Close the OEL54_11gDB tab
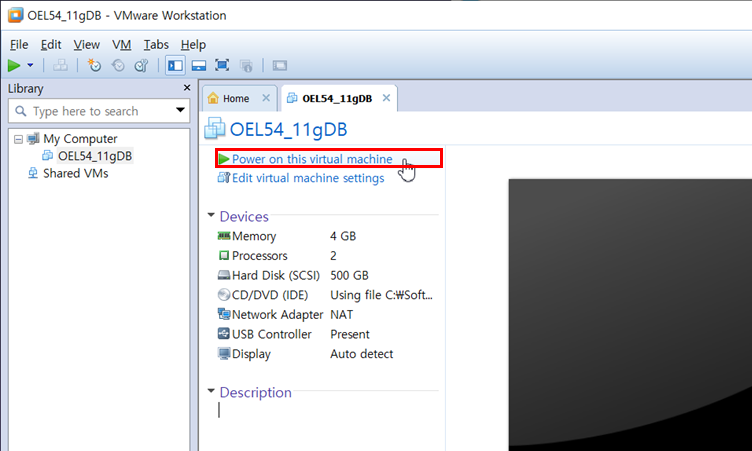 (x=386, y=98)
